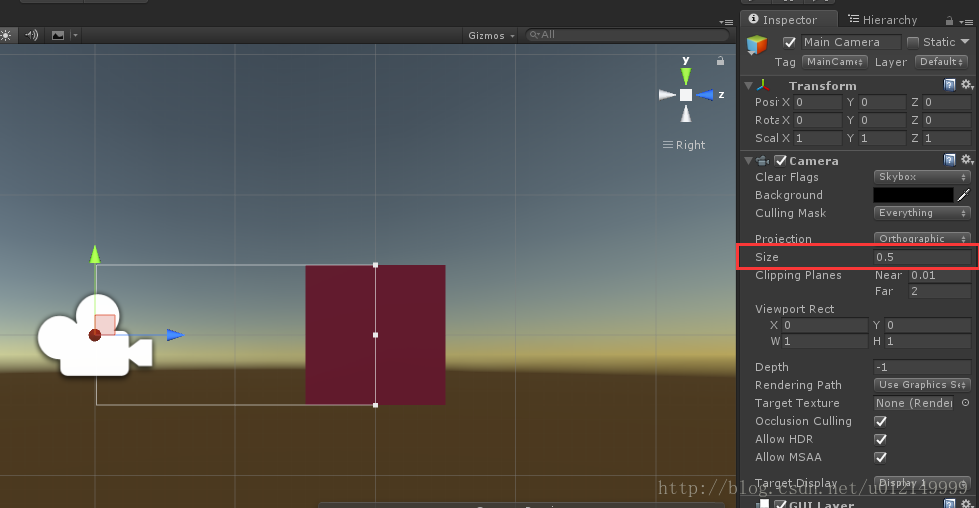Open the Layer Default dropdown

pos(942,62)
